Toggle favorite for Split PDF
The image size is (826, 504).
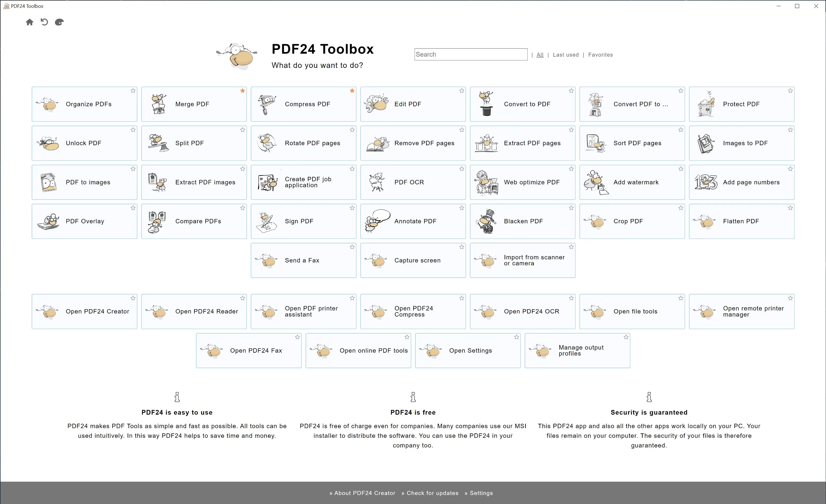click(242, 130)
